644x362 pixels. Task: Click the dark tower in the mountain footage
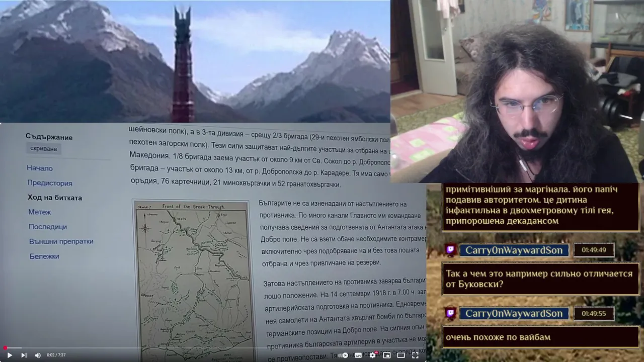pyautogui.click(x=183, y=64)
